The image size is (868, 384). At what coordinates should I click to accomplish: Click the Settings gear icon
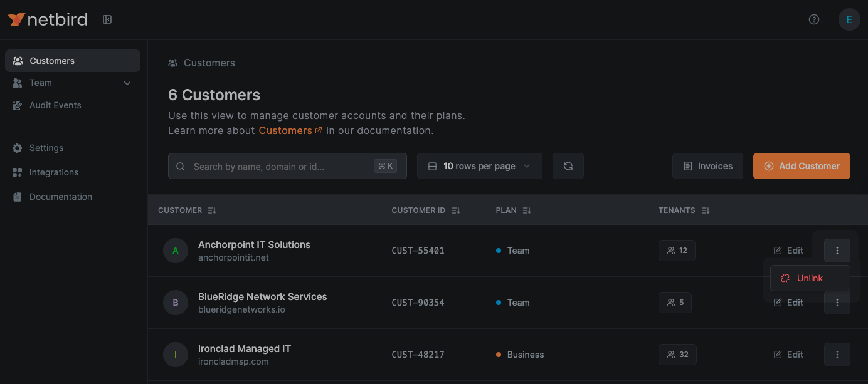18,148
